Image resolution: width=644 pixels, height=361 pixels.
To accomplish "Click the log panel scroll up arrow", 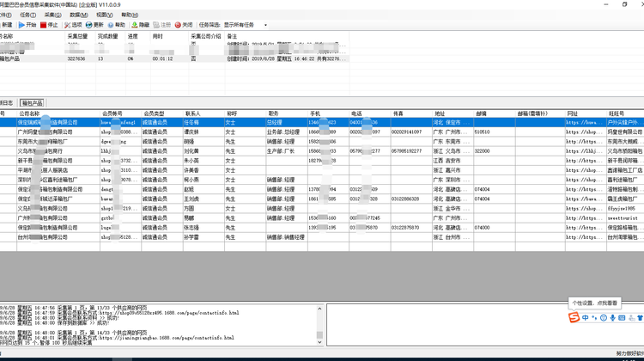I will point(320,309).
